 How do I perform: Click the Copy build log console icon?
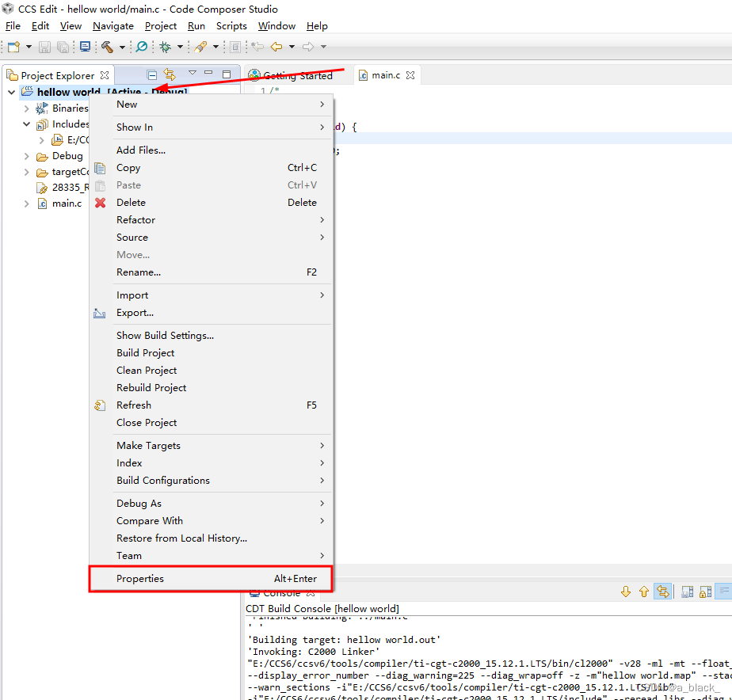click(x=687, y=592)
